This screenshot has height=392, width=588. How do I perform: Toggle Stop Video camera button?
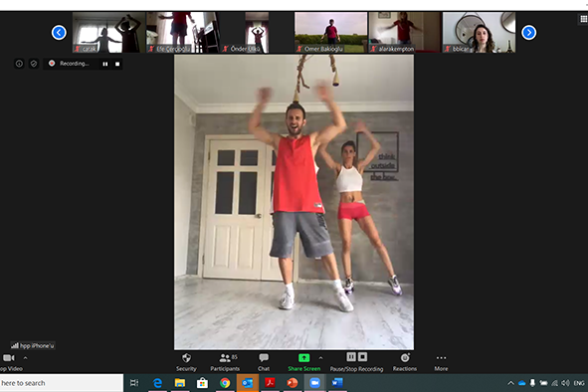pos(9,358)
